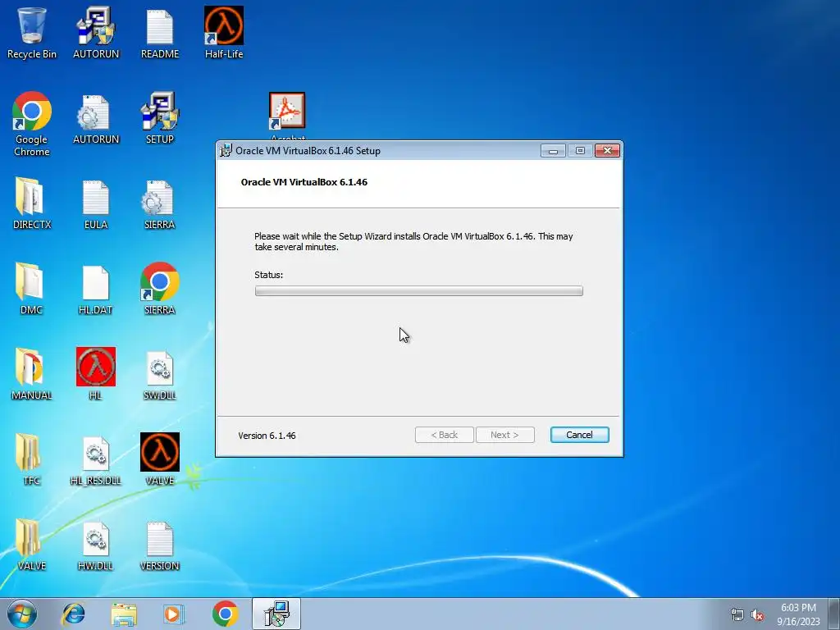Click the 'Oracle VM VirtualBox 6.1.46' heading

point(304,182)
